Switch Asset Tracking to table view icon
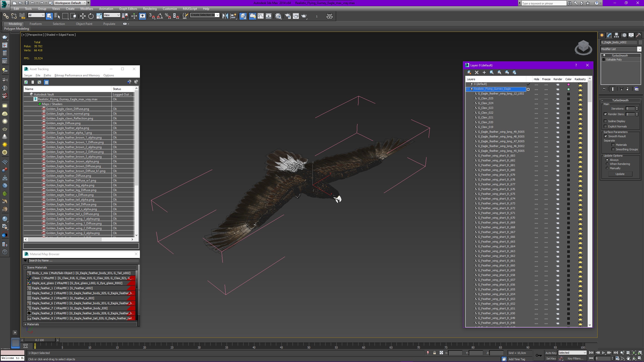This screenshot has height=362, width=644. (x=46, y=82)
